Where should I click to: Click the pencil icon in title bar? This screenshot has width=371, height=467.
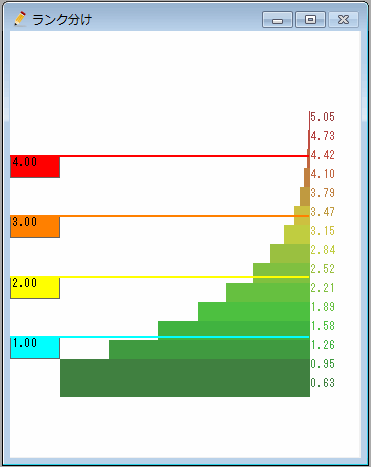click(20, 19)
